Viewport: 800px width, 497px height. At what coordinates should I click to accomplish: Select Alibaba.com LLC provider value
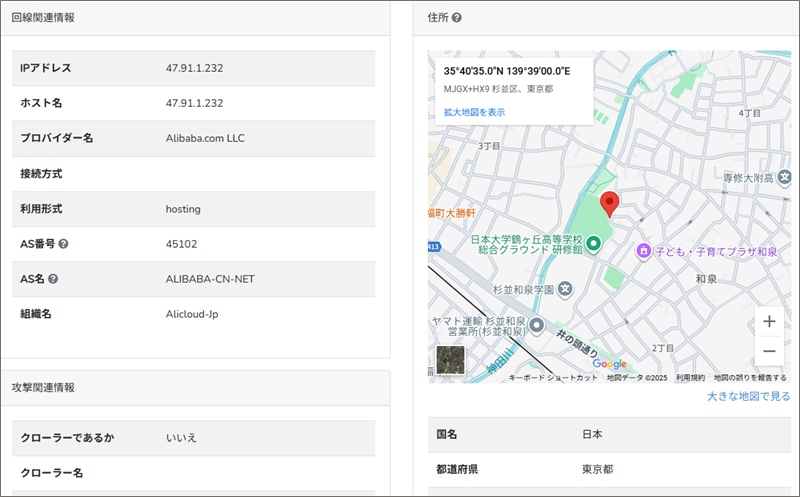click(205, 138)
